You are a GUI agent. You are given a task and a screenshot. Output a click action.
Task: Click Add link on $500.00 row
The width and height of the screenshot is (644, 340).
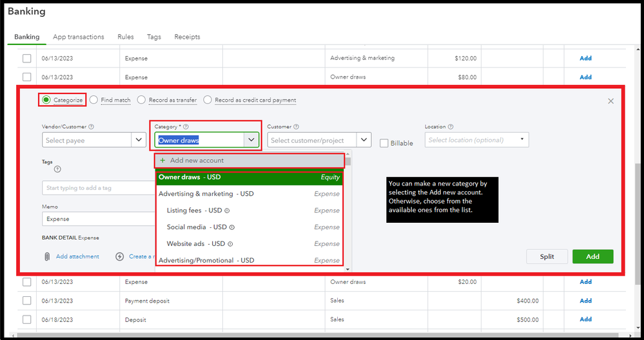click(x=586, y=319)
